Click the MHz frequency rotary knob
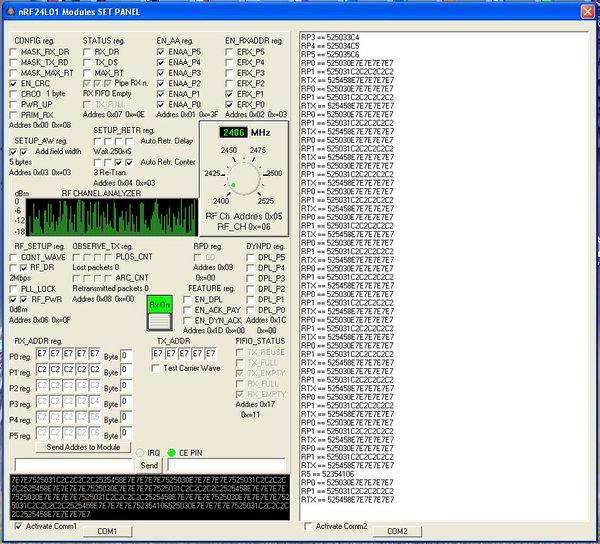The width and height of the screenshot is (600, 544). pyautogui.click(x=243, y=178)
